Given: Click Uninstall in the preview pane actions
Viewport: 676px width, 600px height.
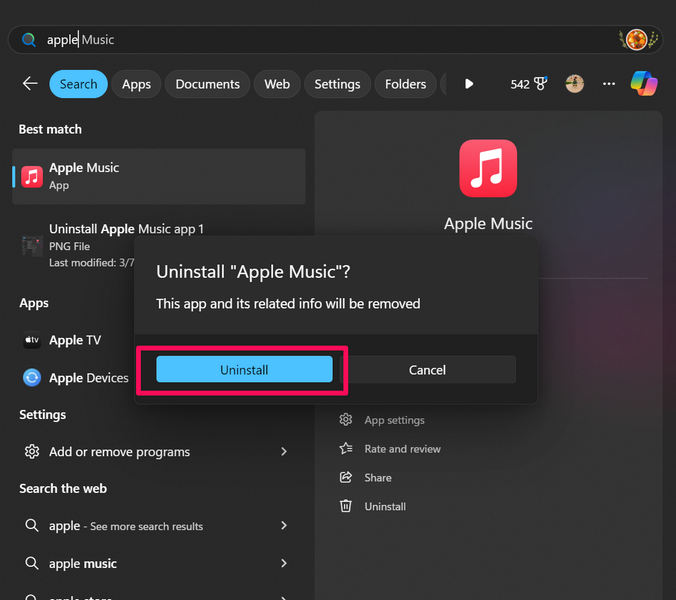Looking at the screenshot, I should 385,506.
